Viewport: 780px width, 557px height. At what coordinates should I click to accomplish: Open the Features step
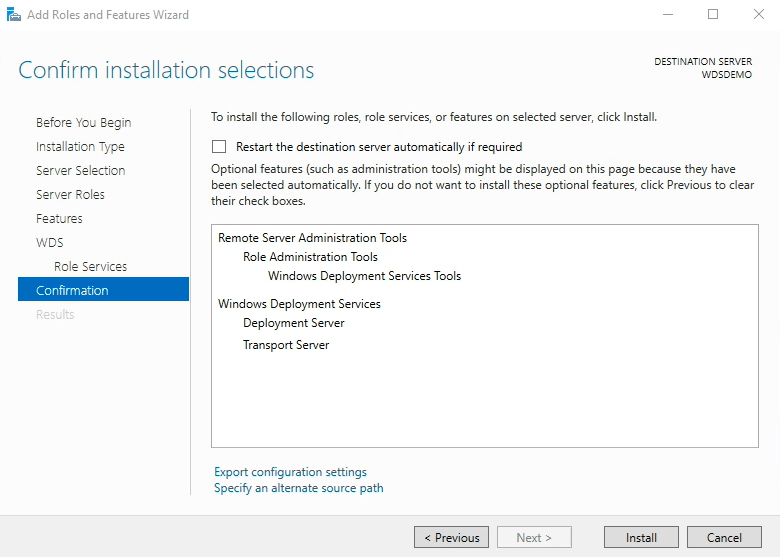point(59,218)
